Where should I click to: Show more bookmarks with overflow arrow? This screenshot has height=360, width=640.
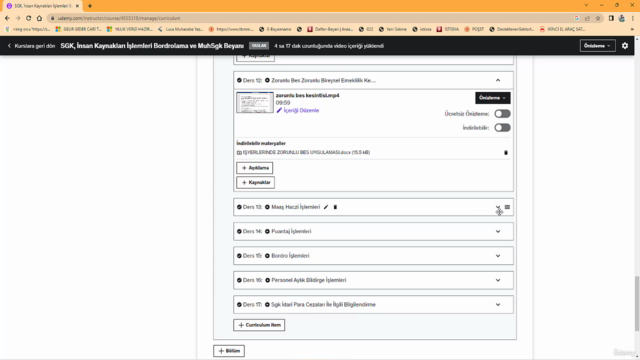pos(632,29)
